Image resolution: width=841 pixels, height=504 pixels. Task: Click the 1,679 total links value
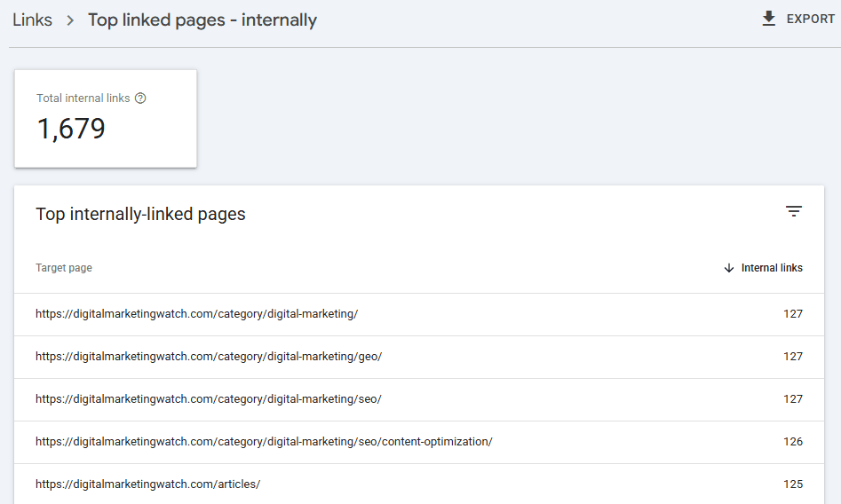point(71,129)
